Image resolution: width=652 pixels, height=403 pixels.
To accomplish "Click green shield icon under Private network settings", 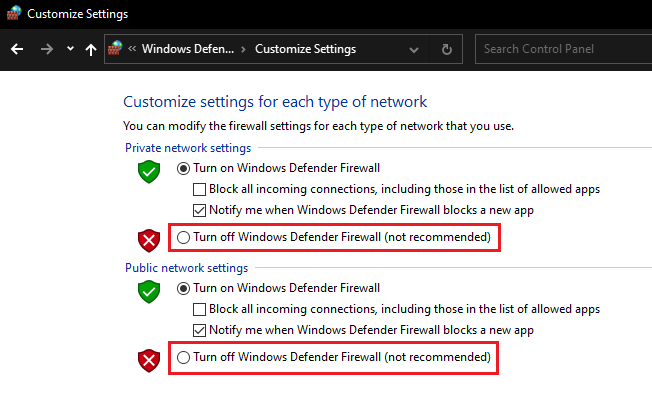I will [149, 171].
